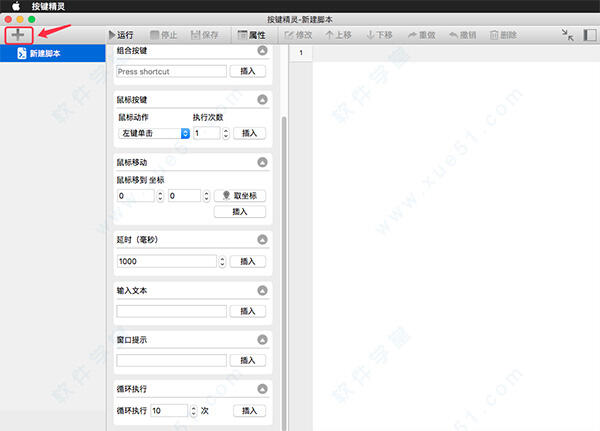Image resolution: width=600 pixels, height=431 pixels.
Task: Click the 窗口提示 text input field
Action: pos(172,360)
